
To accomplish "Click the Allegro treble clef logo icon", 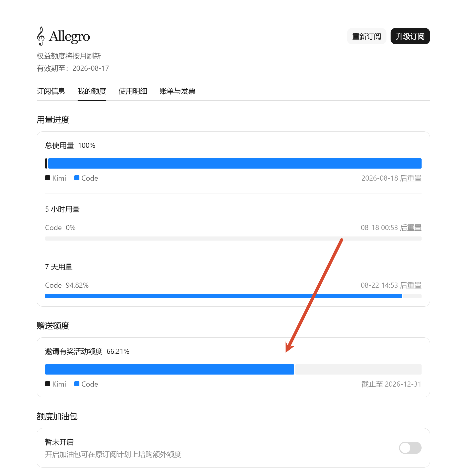I will 41,36.
